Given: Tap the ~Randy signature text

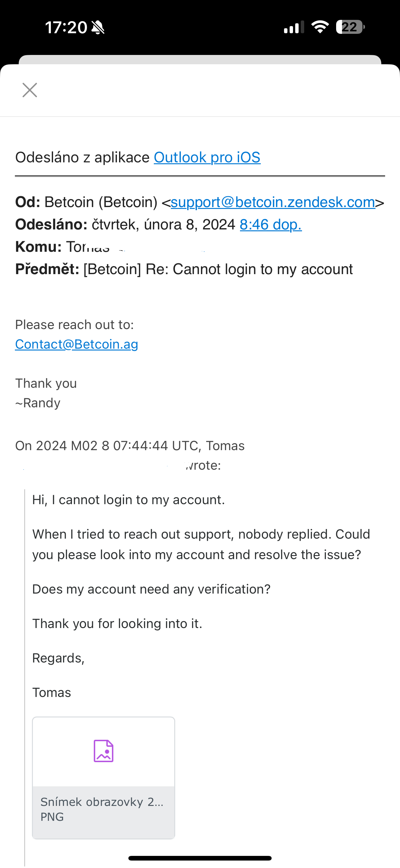Looking at the screenshot, I should point(38,403).
